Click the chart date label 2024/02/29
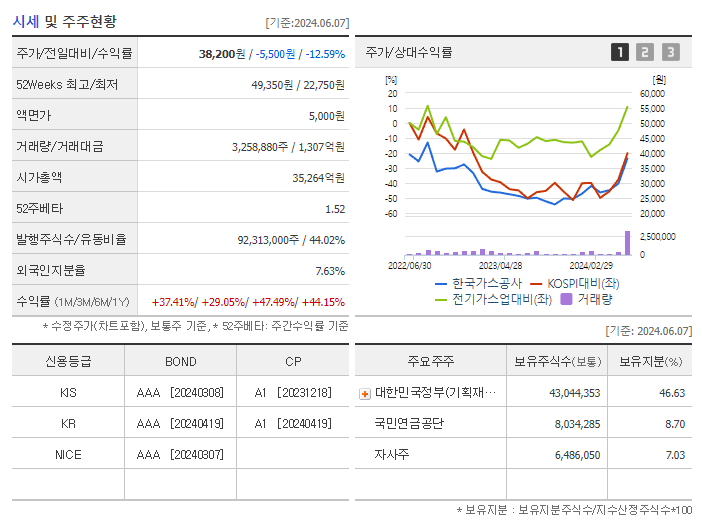 591,266
